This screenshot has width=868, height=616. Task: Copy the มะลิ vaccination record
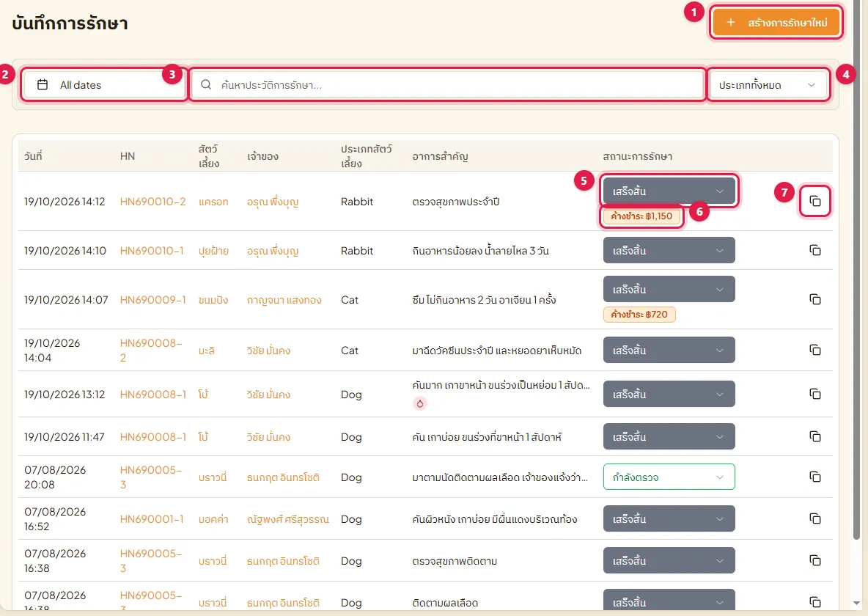[815, 350]
